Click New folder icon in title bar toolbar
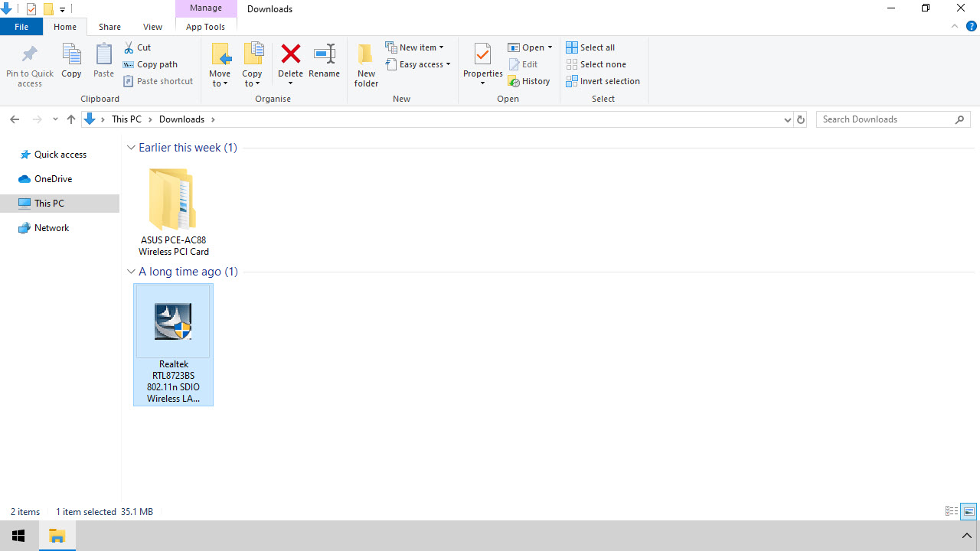The width and height of the screenshot is (980, 551). click(48, 9)
